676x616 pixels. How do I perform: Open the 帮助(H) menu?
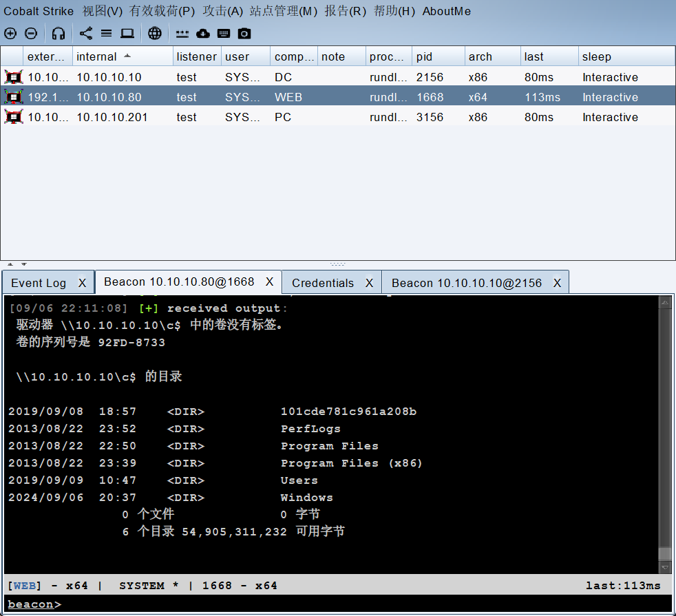(x=394, y=11)
